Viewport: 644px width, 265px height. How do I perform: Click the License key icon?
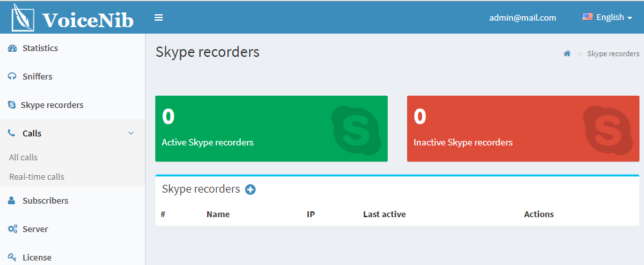point(12,258)
